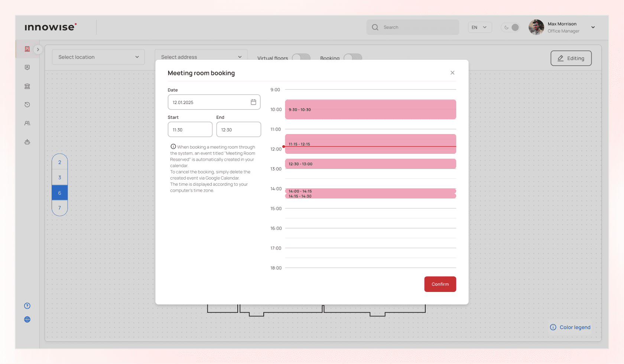Click the red current-time marker dot
The height and width of the screenshot is (364, 624).
point(284,147)
